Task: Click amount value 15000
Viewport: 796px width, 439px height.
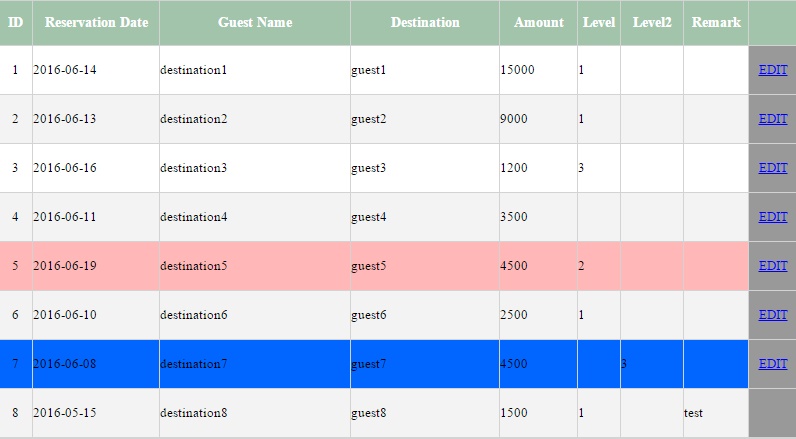Action: coord(517,70)
